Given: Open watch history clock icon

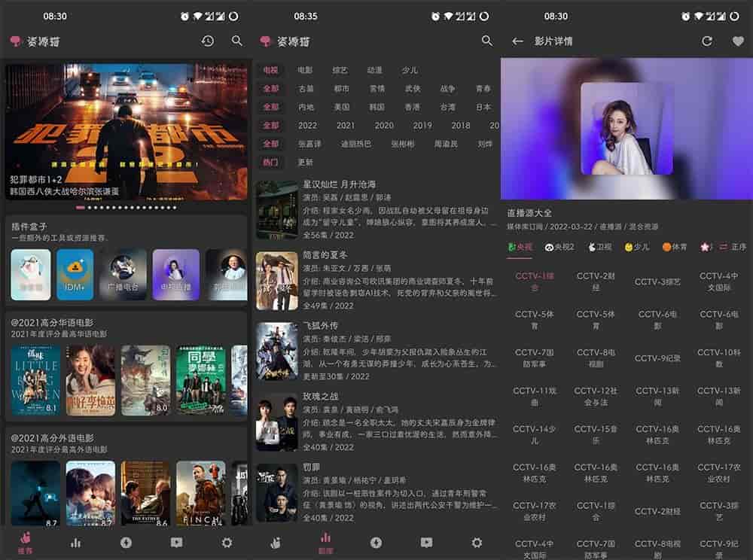Looking at the screenshot, I should 208,41.
